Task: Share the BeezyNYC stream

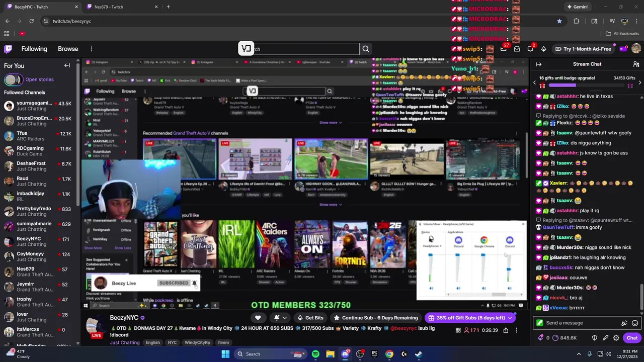Action: point(505,330)
